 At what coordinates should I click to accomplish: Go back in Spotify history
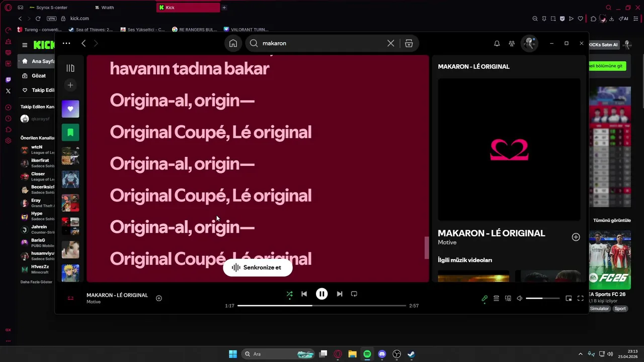84,43
